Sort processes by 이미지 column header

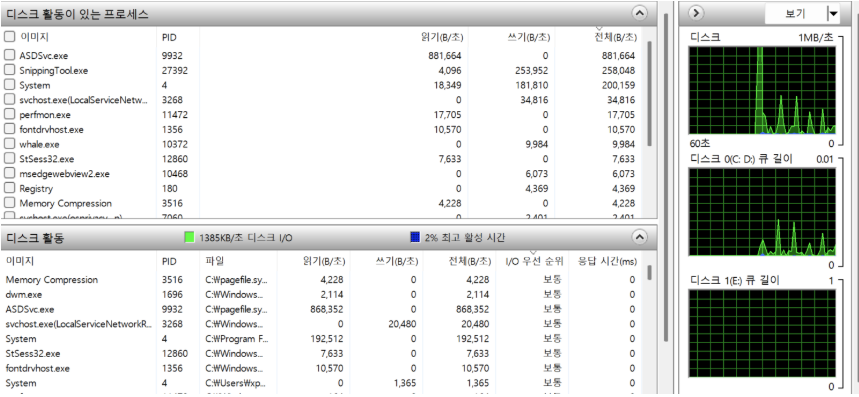coord(34,37)
